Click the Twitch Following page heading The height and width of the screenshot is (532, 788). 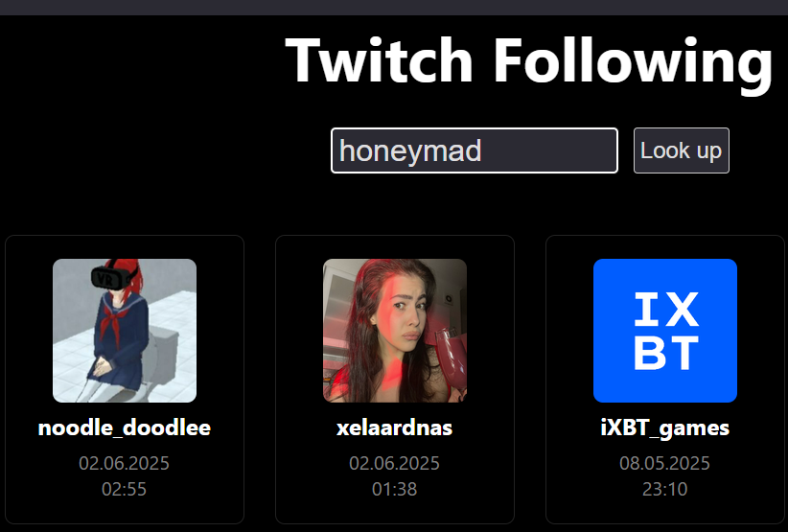529,62
